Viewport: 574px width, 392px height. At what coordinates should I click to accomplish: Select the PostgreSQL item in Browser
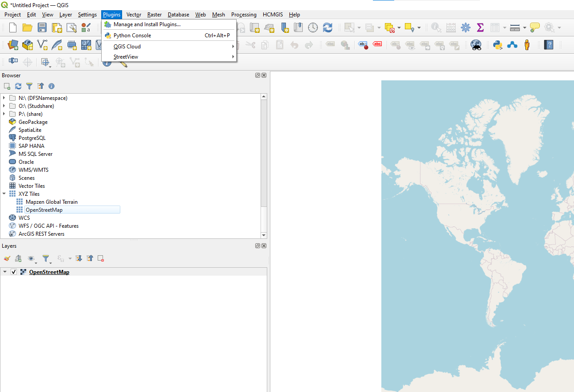pos(32,138)
